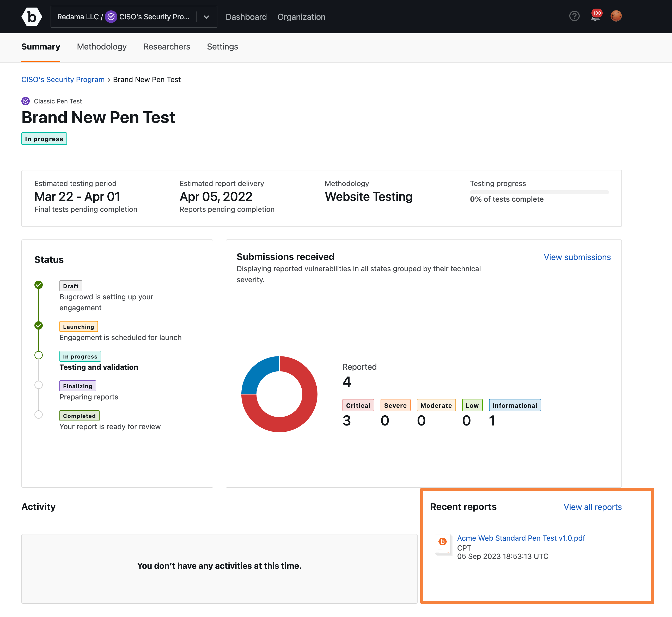672x617 pixels.
Task: Switch to the Researchers tab
Action: coord(167,47)
